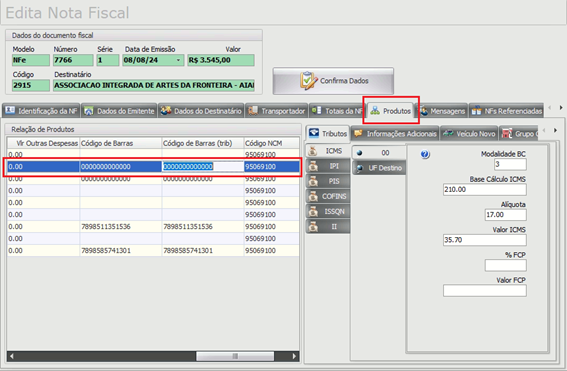The image size is (567, 371).
Task: Click the ID card icon of Identificação da NF
Action: click(x=10, y=110)
